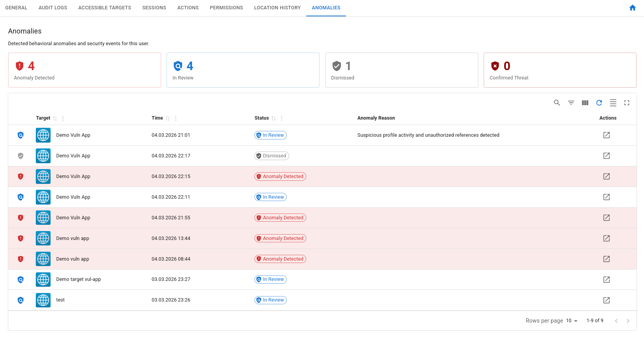
Task: Click the home icon in top right
Action: point(632,8)
